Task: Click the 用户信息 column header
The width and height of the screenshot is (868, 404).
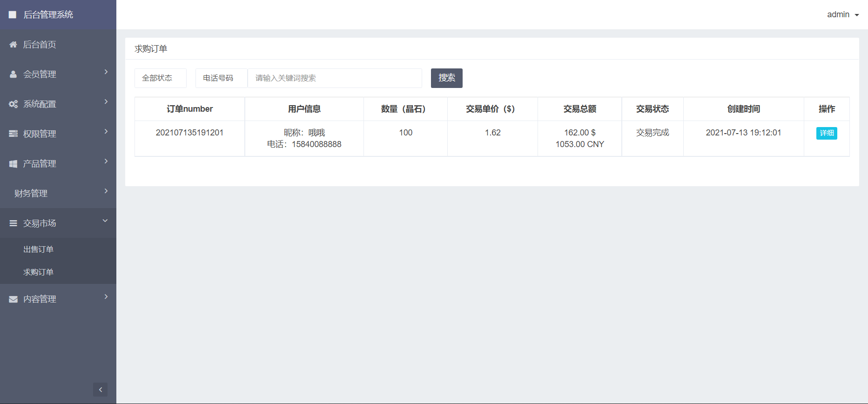Action: (x=304, y=109)
